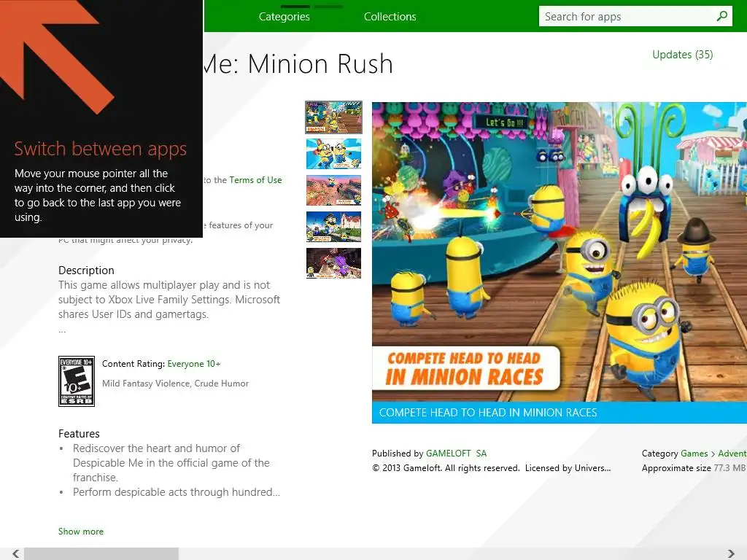The height and width of the screenshot is (560, 747).
Task: Click the 'Switch between apps' tip heading
Action: tap(101, 149)
